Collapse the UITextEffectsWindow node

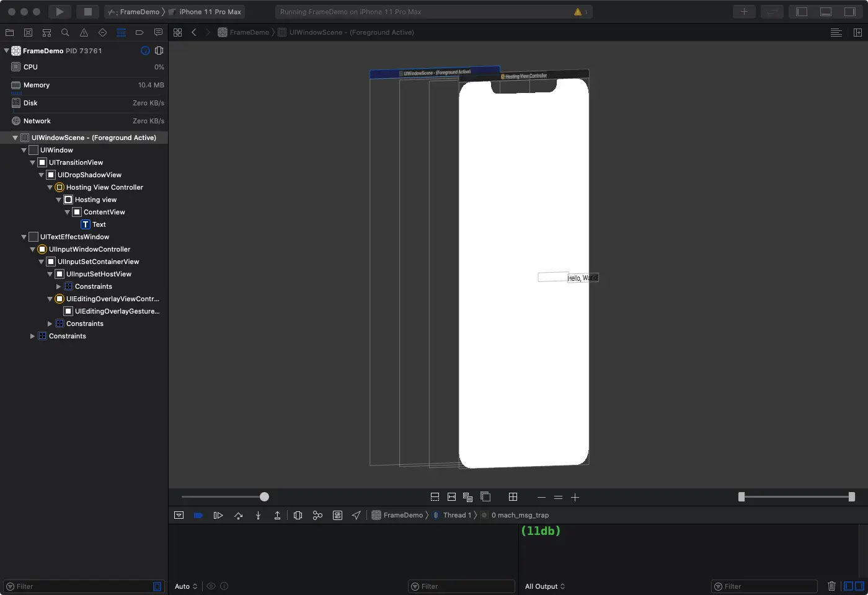(24, 237)
